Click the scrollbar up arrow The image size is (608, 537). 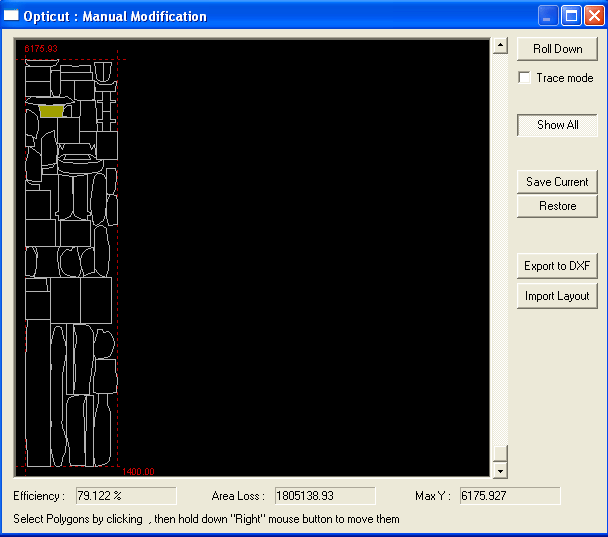(x=500, y=46)
